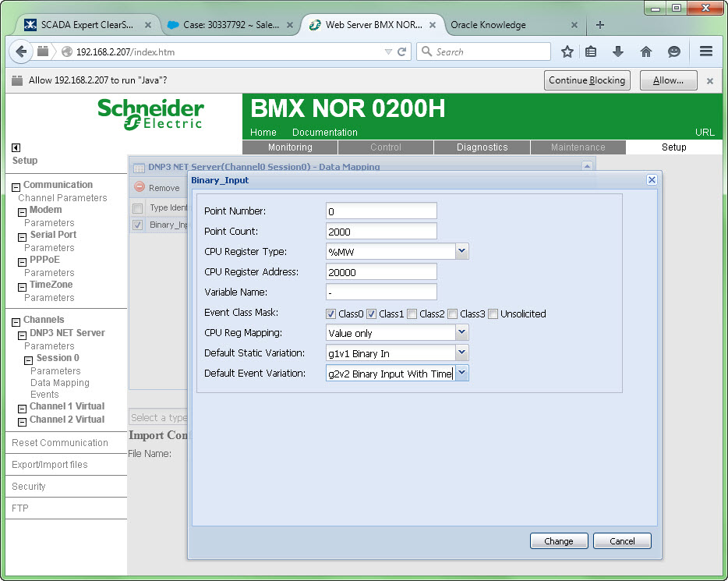Screen dimensions: 728x581
Task: Open the CPU Reg Mapping dropdown
Action: coord(461,332)
